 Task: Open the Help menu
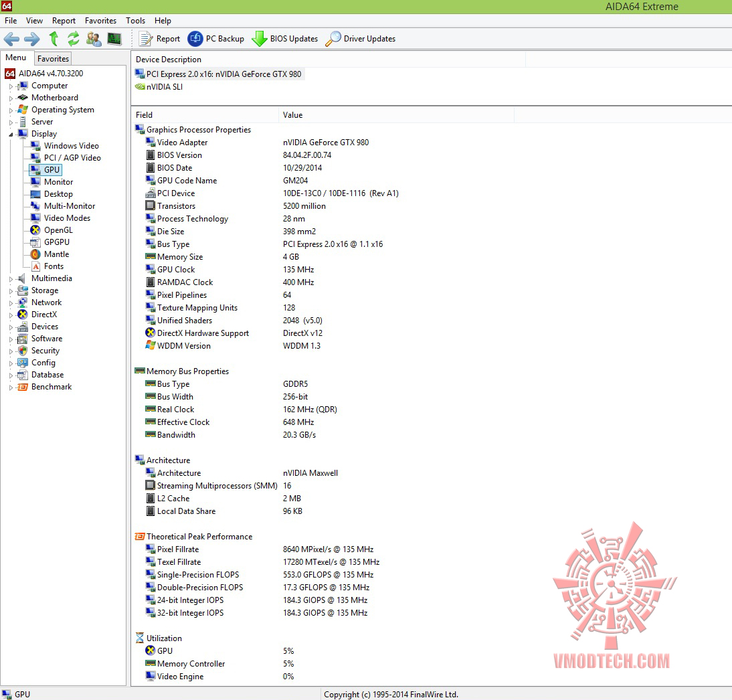coord(163,21)
